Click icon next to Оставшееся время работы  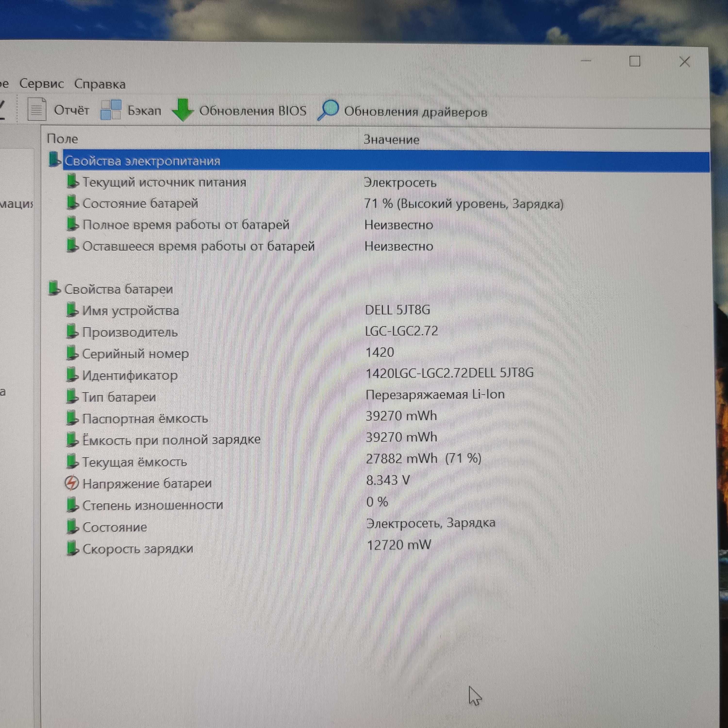click(x=72, y=245)
